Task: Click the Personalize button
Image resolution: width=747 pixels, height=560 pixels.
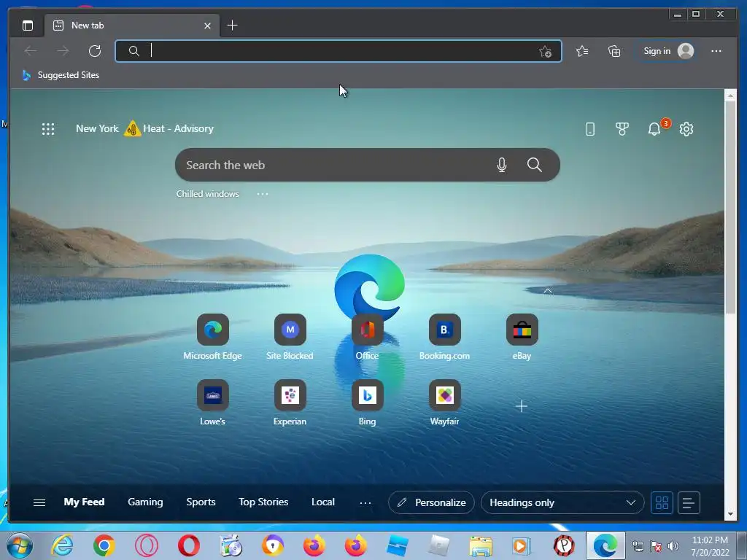Action: pos(431,502)
